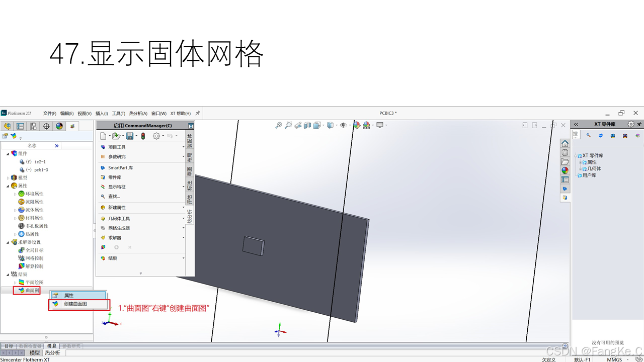
Task: Click the search magnifier in XT parts library
Action: pyautogui.click(x=588, y=135)
